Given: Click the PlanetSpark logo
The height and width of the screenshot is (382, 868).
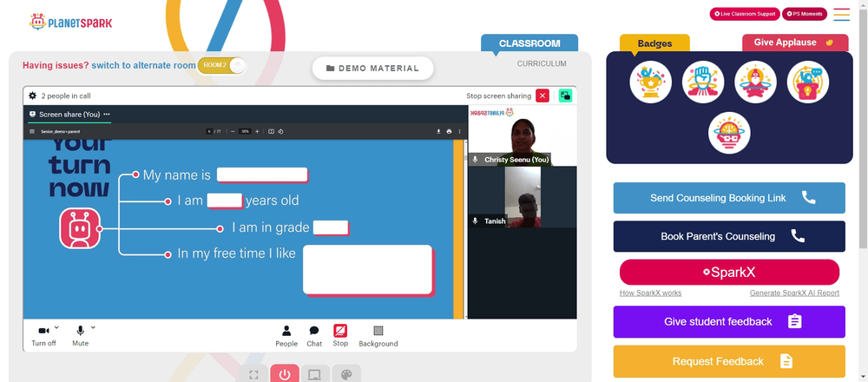Looking at the screenshot, I should pyautogui.click(x=71, y=23).
